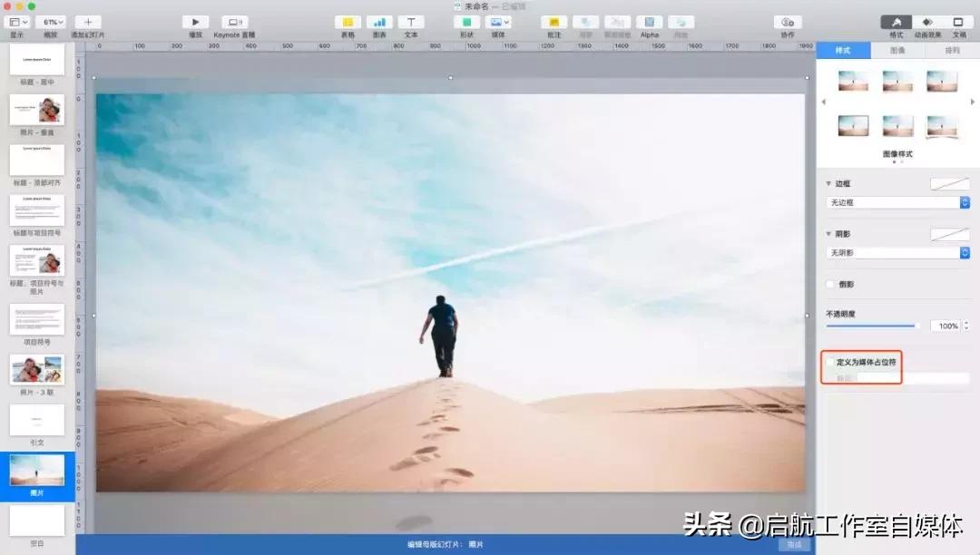Open the 图表 (chart) insertion tool
Image resolution: width=980 pixels, height=555 pixels.
point(379,24)
